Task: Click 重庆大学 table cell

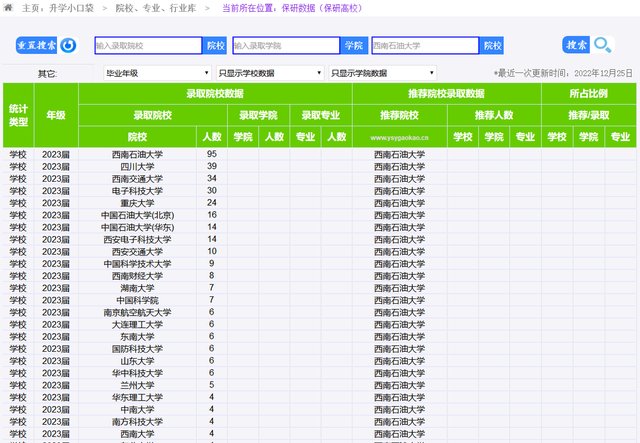Action: coord(137,203)
